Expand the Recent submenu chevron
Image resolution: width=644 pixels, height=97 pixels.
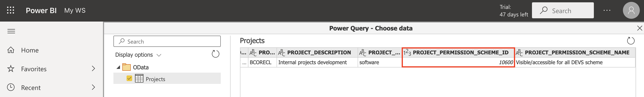click(93, 87)
